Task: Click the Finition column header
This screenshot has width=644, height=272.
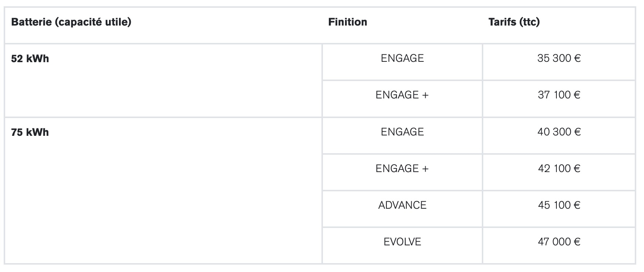Action: (x=347, y=22)
